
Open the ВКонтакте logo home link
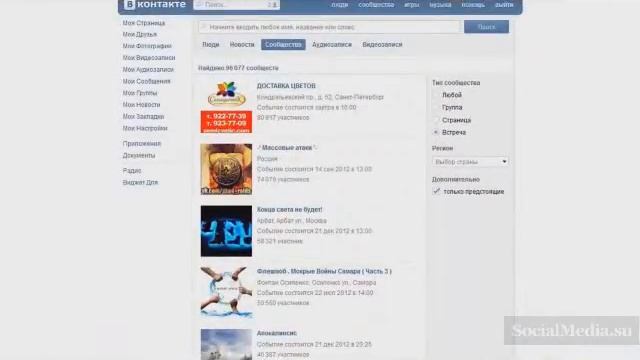(155, 4)
